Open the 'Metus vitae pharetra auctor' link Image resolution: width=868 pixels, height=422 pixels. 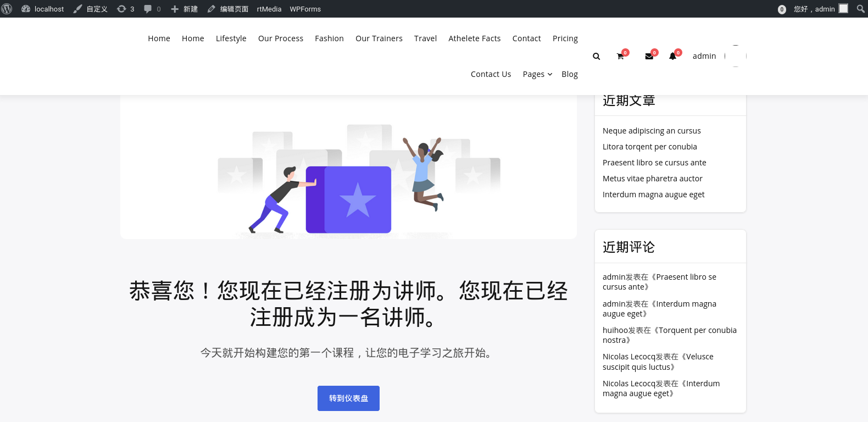coord(652,179)
